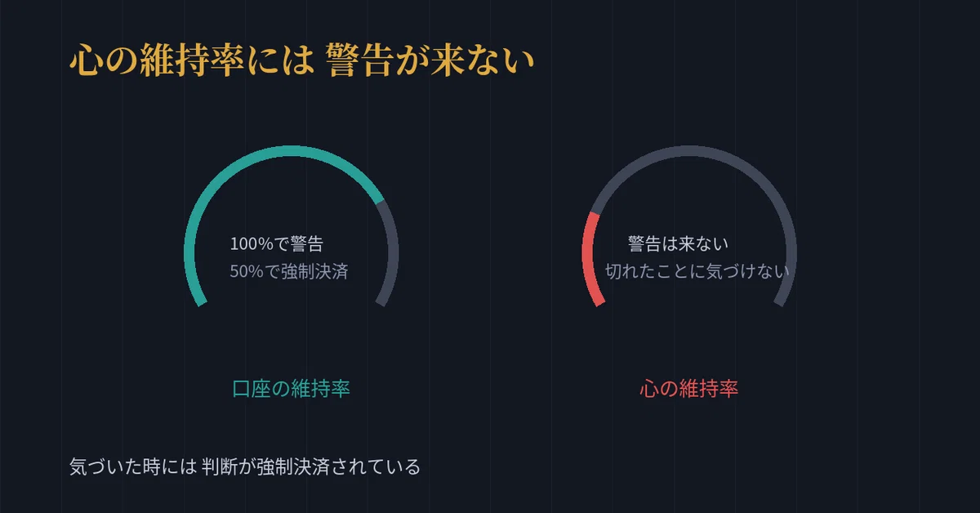Screen dimensions: 980x513
Task: Click the red label 心の維持率
Action: point(689,389)
